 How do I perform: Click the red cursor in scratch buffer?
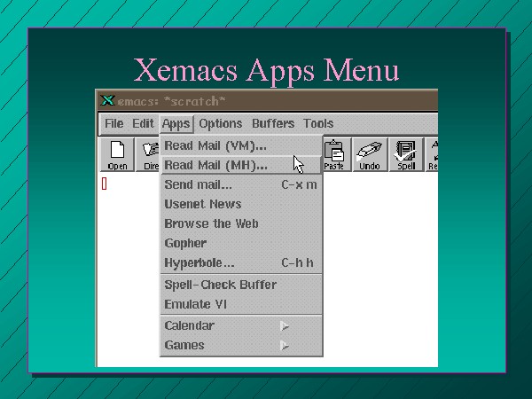[x=104, y=184]
